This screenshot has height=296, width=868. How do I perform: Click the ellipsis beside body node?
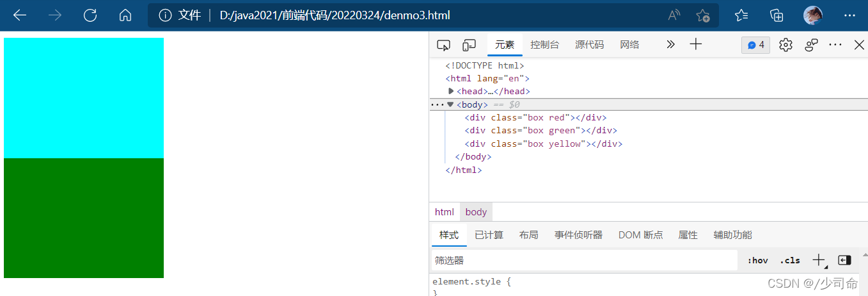pyautogui.click(x=437, y=104)
